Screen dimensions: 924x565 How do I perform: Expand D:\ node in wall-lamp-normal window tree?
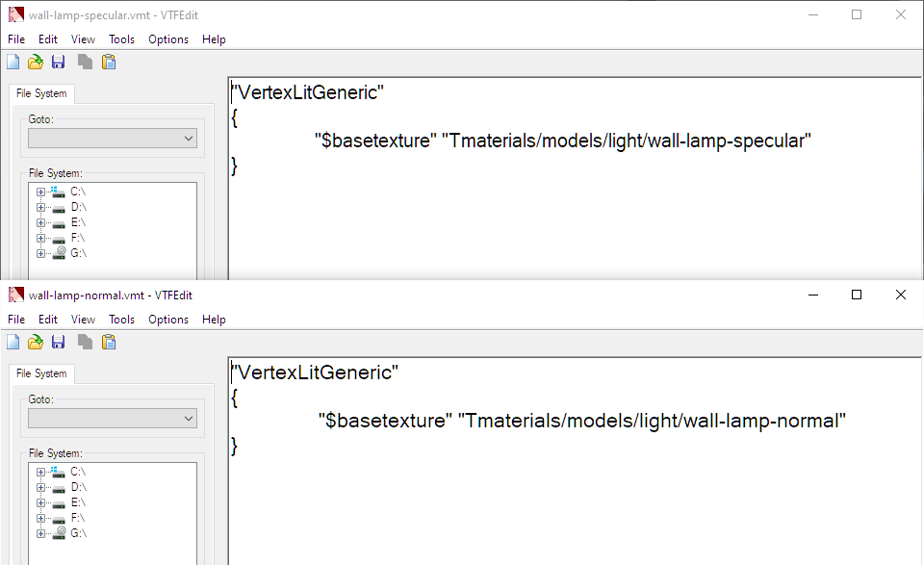point(40,487)
